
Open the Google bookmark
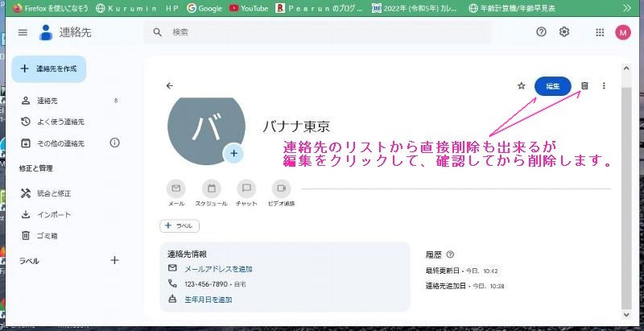coord(204,8)
